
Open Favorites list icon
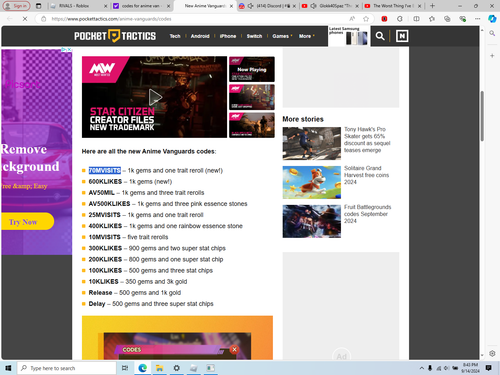[x=432, y=19]
